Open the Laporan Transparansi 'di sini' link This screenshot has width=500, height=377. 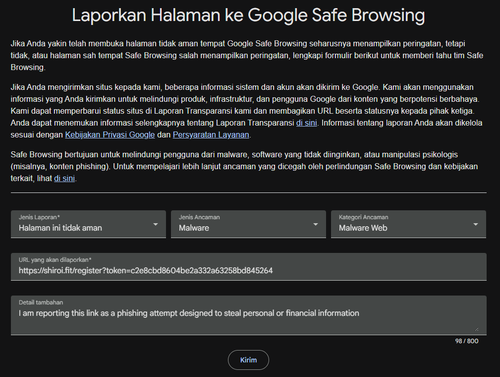tap(306, 123)
